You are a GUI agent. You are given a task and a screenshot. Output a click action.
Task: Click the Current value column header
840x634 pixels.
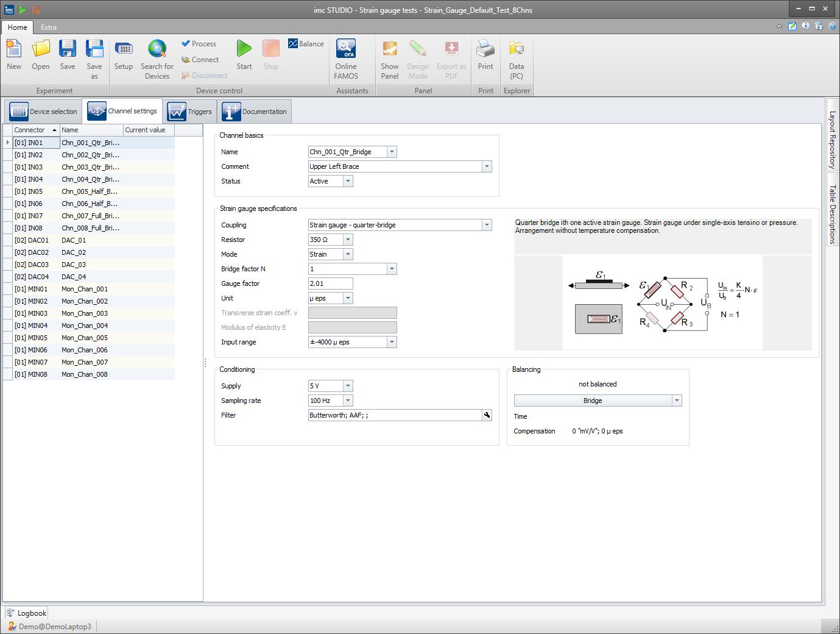(149, 130)
